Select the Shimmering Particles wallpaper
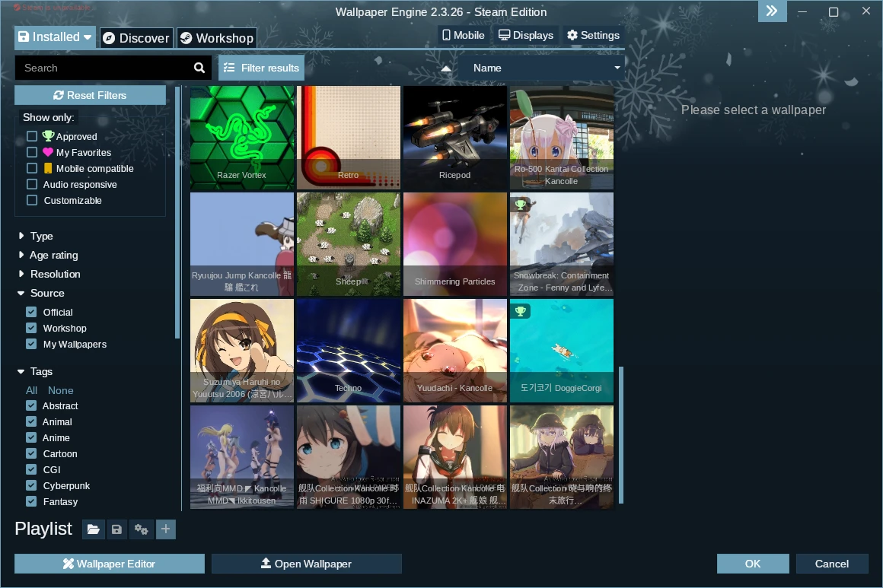This screenshot has height=588, width=883. point(455,244)
